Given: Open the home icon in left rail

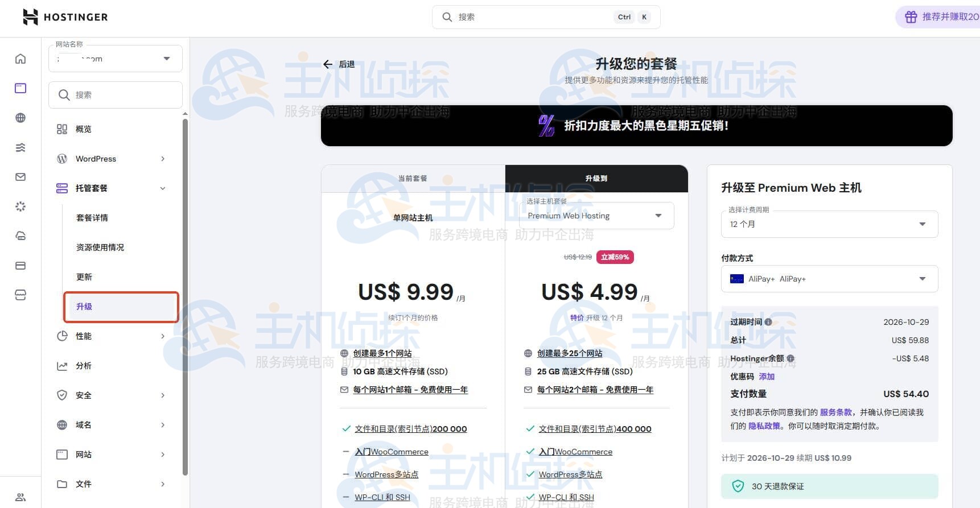Looking at the screenshot, I should click(20, 59).
